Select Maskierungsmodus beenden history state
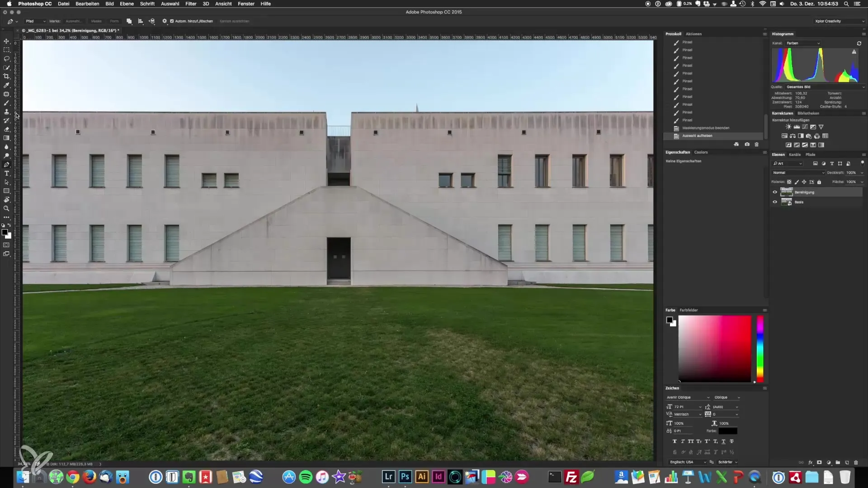This screenshot has height=488, width=868. [713, 128]
